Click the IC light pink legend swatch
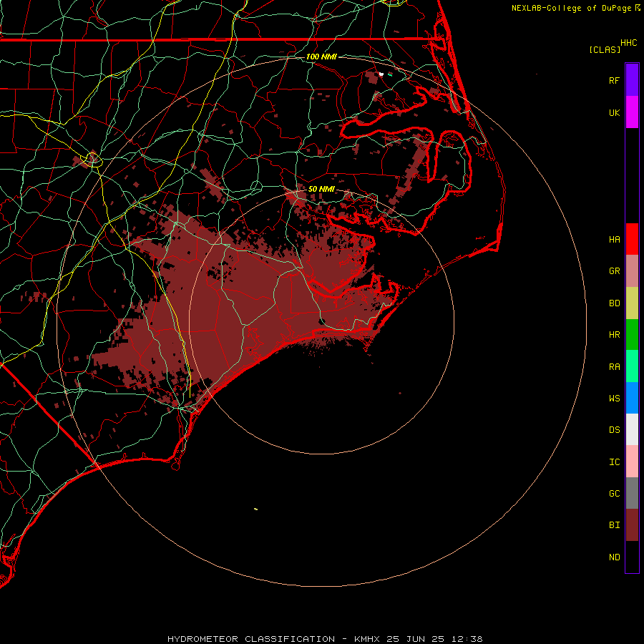Screen dimensions: 644x644 (x=632, y=462)
